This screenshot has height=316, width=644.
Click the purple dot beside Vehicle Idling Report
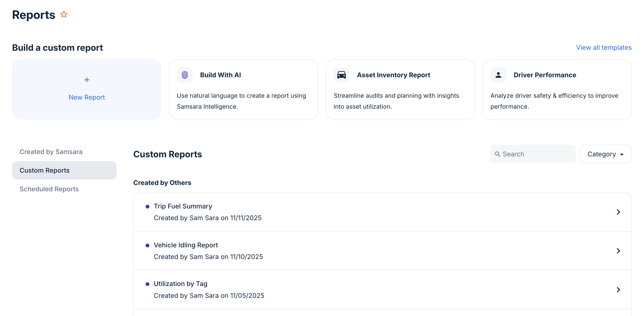tap(148, 245)
